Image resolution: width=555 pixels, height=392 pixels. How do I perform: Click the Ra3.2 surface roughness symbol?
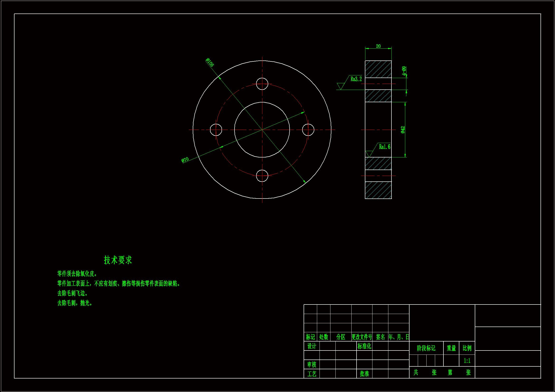(x=356, y=79)
